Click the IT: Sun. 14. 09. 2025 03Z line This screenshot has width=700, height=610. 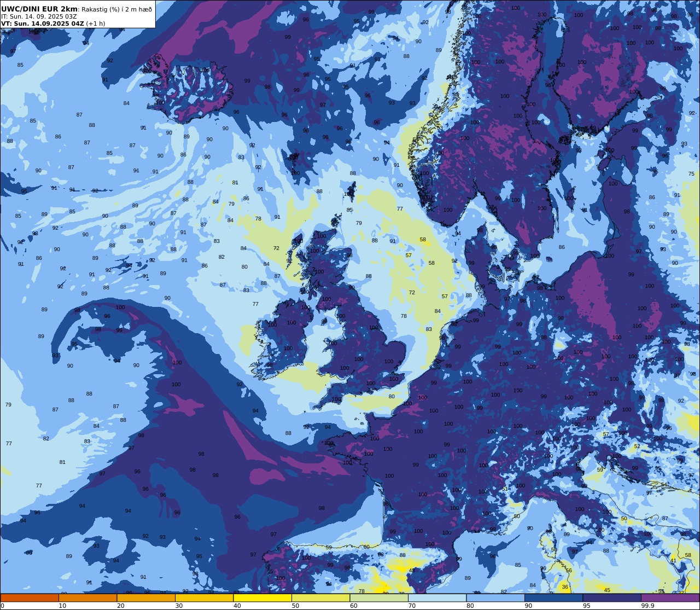pos(39,16)
